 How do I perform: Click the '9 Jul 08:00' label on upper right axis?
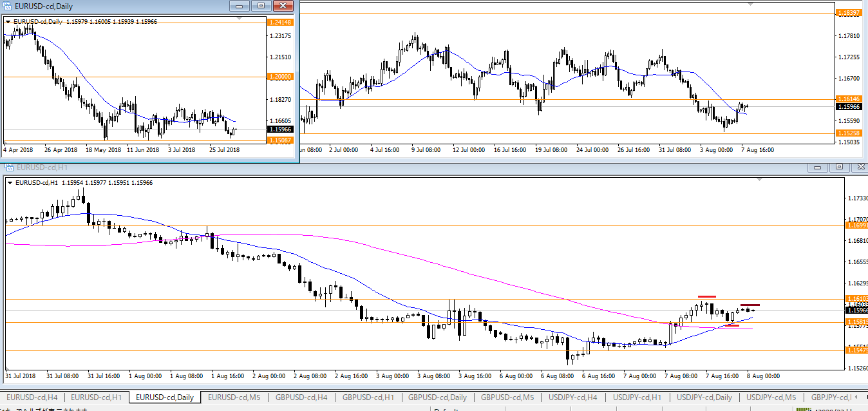click(425, 149)
